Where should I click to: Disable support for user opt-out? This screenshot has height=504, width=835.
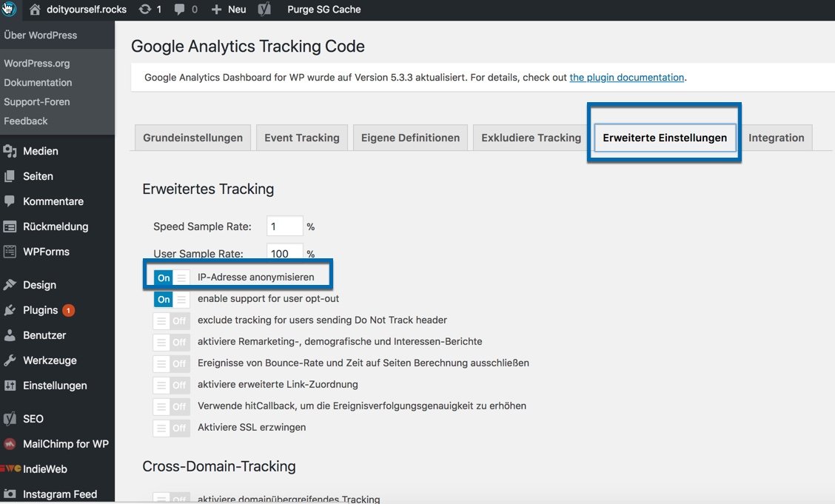171,299
